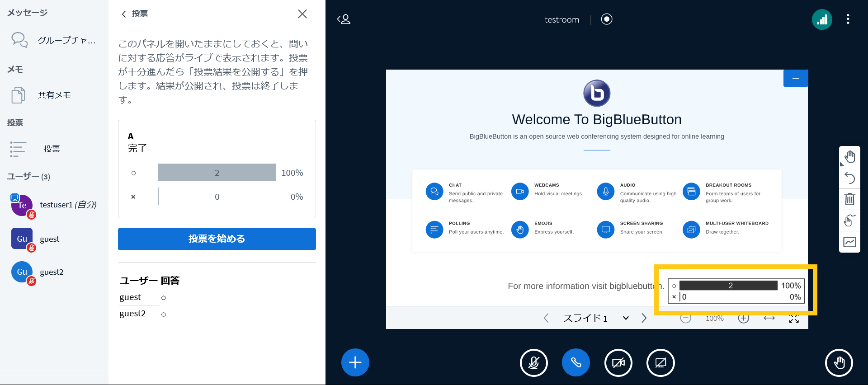
Task: Open connection status indicator
Action: (x=822, y=19)
